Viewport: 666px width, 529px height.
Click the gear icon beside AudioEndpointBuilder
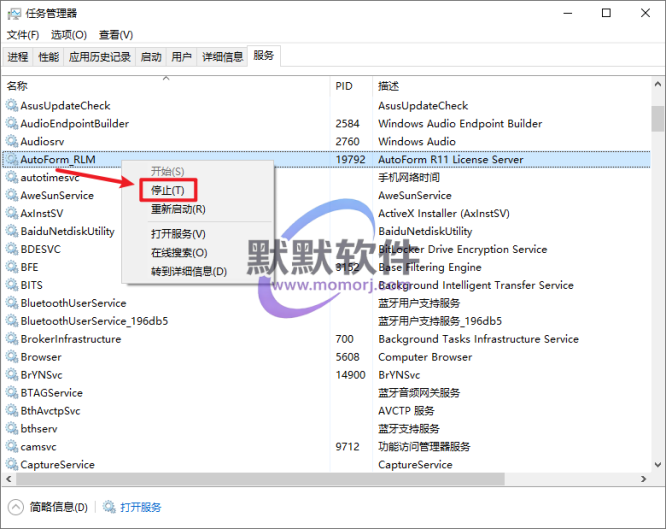12,124
